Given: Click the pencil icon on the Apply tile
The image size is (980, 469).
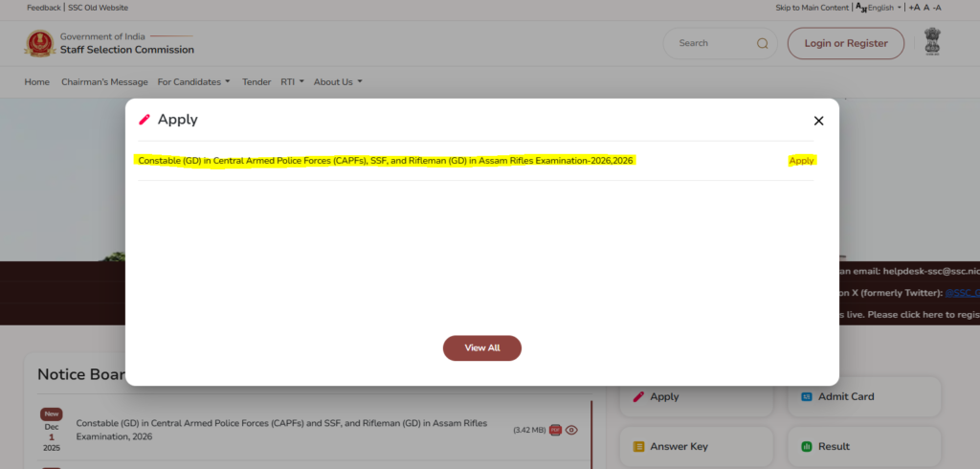Looking at the screenshot, I should pos(638,396).
